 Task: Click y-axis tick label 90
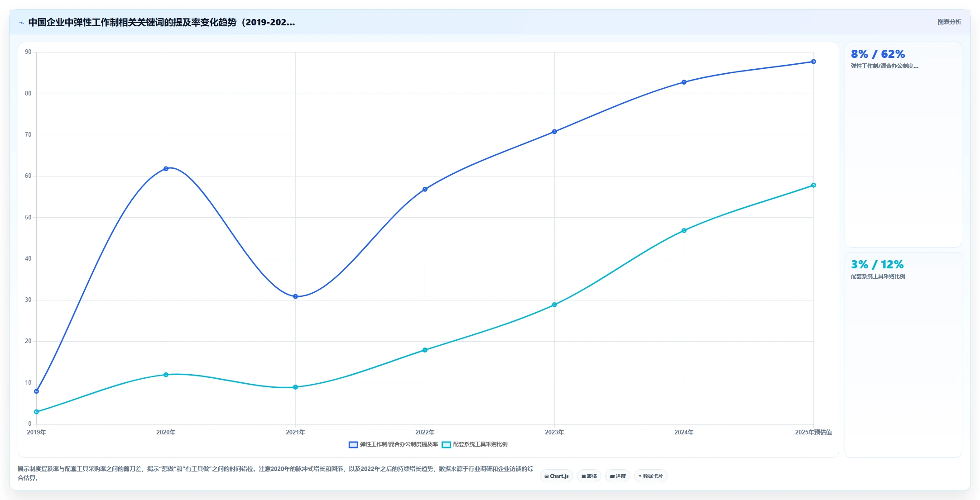tap(28, 52)
